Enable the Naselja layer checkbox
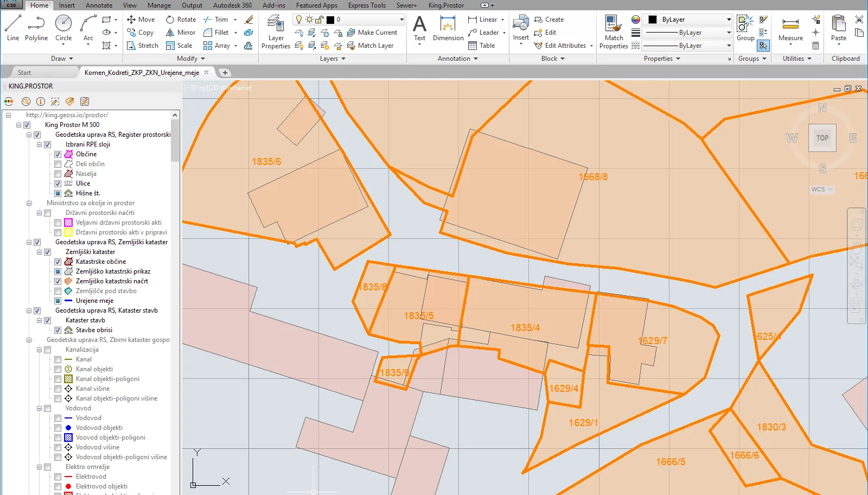Viewport: 868px width, 495px height. 58,174
